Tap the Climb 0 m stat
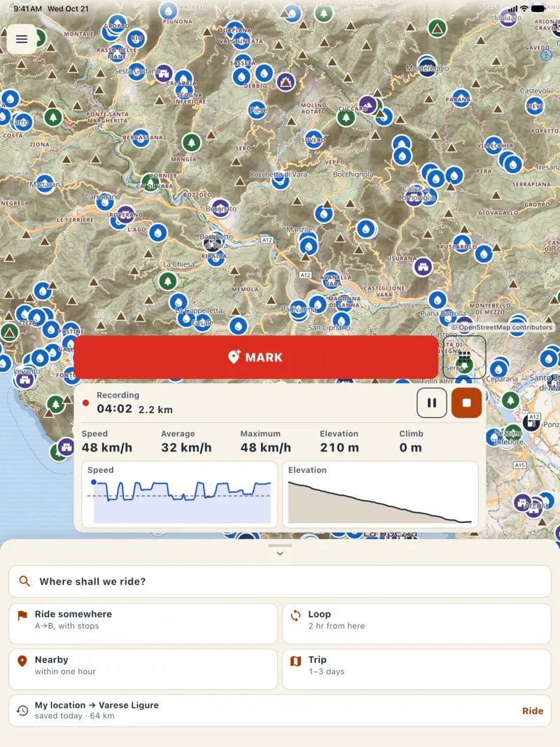560x747 pixels. point(412,441)
